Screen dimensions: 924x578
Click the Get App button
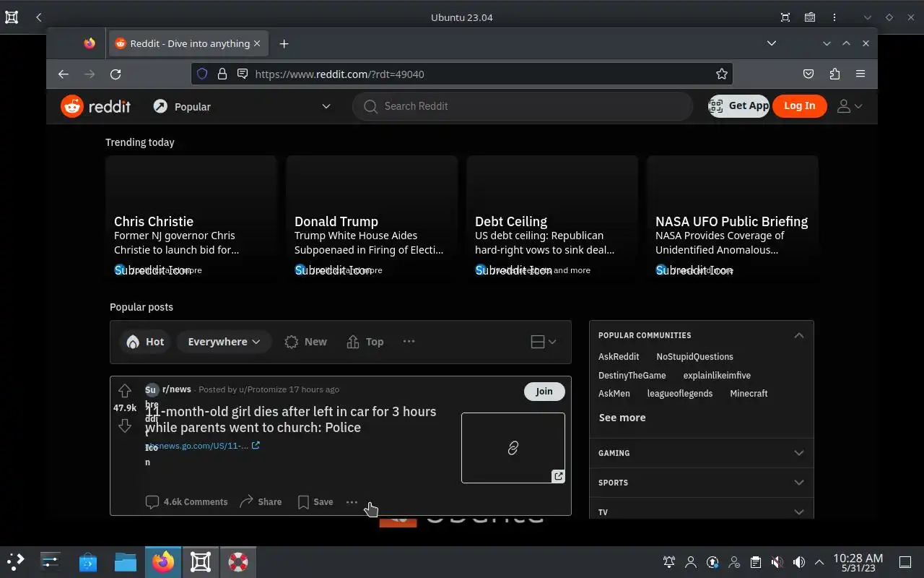coord(739,105)
